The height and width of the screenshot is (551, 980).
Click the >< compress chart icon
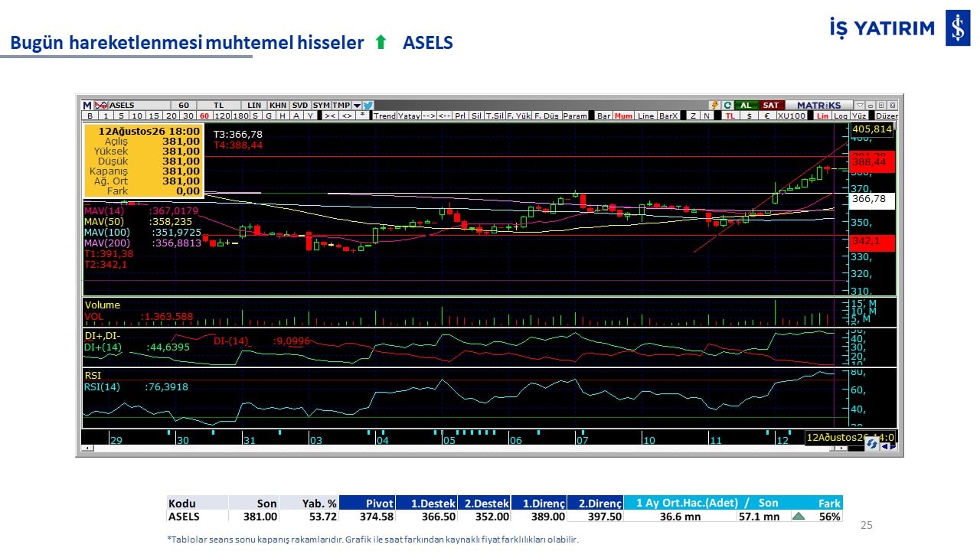click(329, 116)
